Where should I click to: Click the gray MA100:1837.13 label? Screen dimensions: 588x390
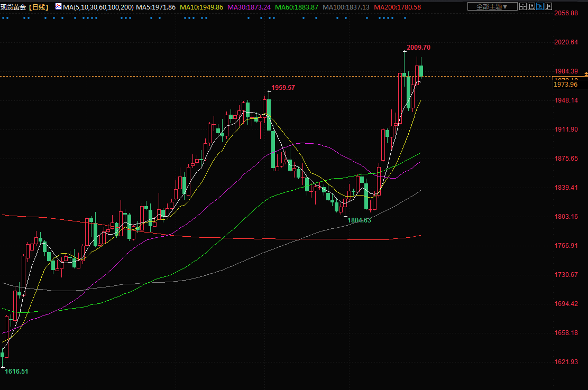pyautogui.click(x=346, y=7)
